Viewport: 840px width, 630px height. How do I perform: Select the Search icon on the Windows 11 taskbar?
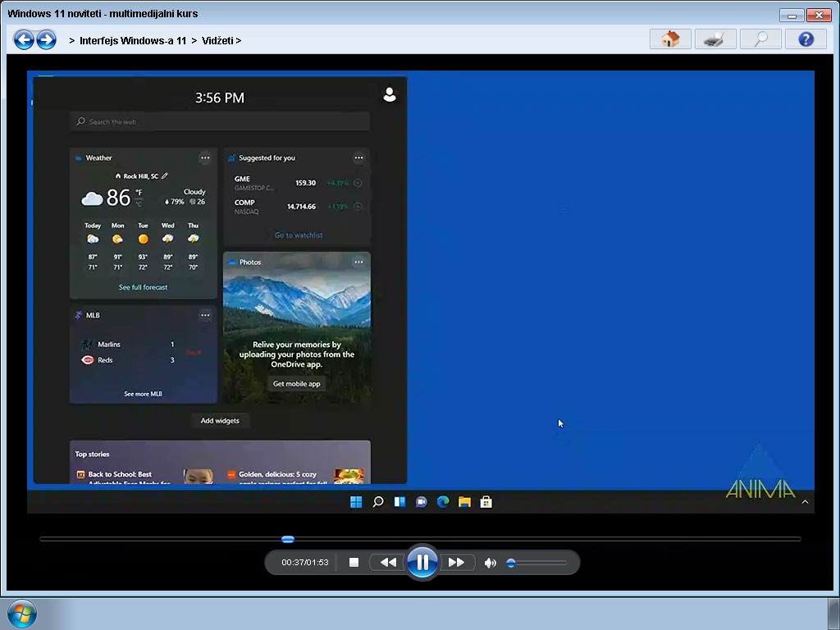(377, 501)
